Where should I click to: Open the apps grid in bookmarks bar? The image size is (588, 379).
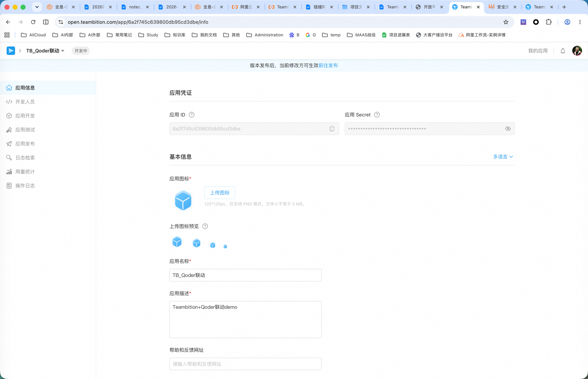(x=7, y=35)
